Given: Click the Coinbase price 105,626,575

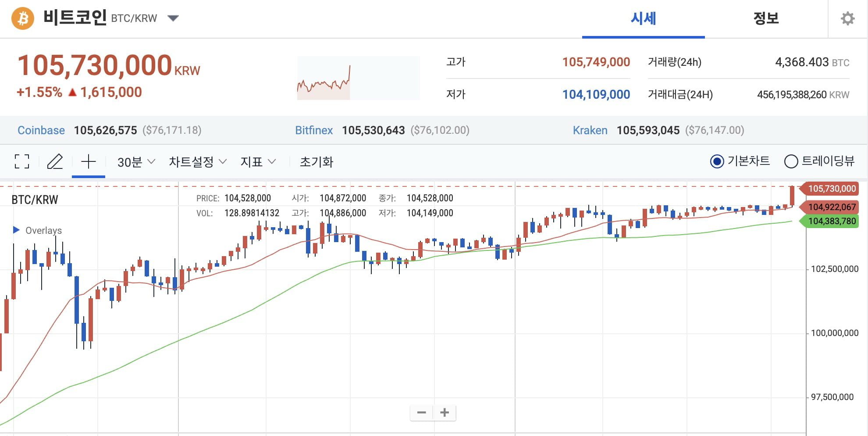Looking at the screenshot, I should click(105, 130).
